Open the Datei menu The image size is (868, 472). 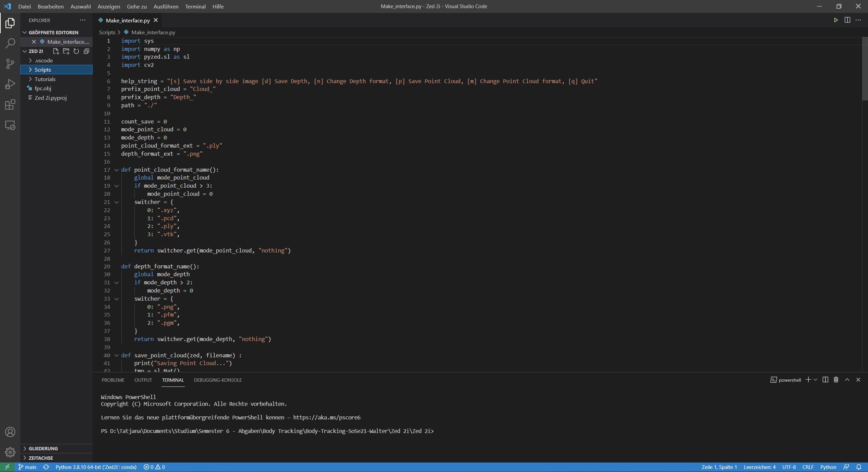pyautogui.click(x=24, y=6)
